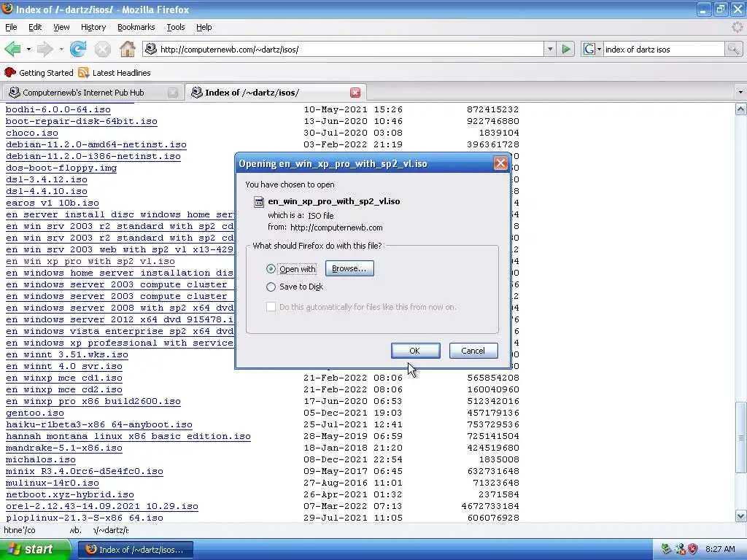The height and width of the screenshot is (560, 747).
Task: Open the Tools menu
Action: coord(176,27)
